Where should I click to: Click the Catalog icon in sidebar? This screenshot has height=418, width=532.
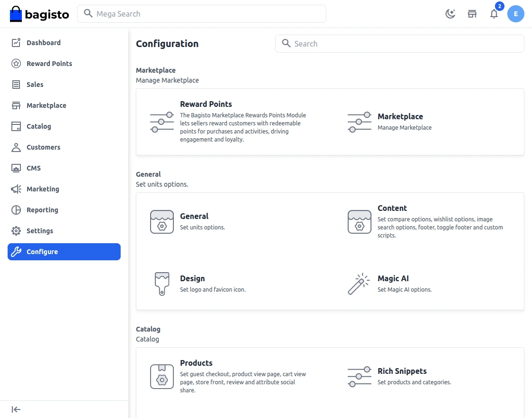point(16,126)
